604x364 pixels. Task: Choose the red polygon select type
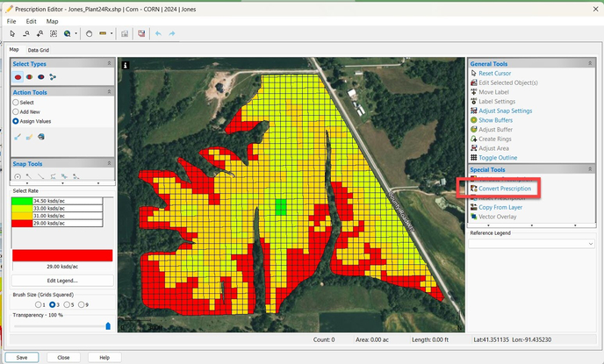(18, 76)
